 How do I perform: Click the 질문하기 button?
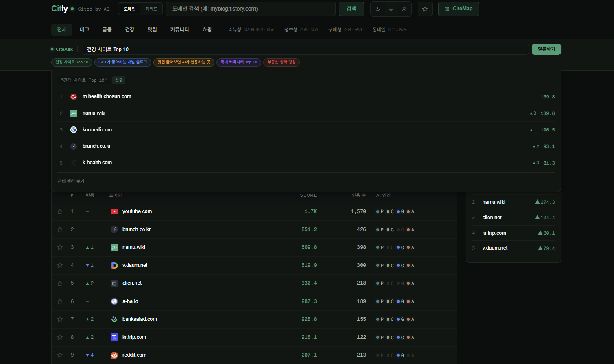pos(546,49)
